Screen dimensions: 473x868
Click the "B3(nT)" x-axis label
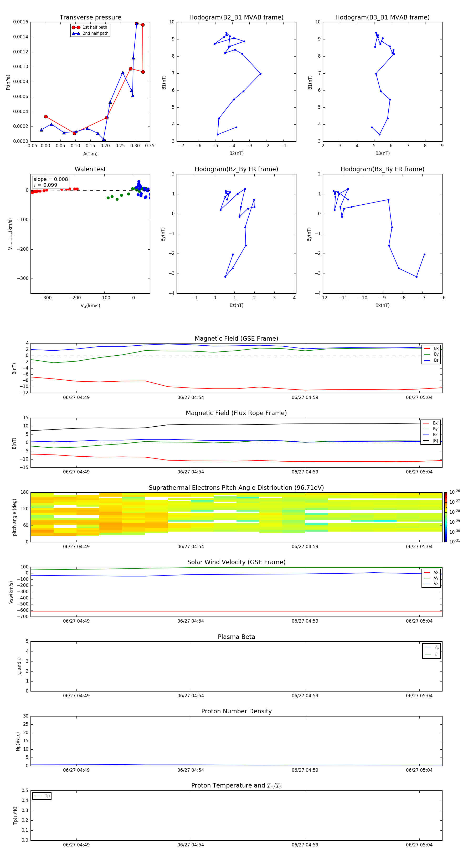382,153
